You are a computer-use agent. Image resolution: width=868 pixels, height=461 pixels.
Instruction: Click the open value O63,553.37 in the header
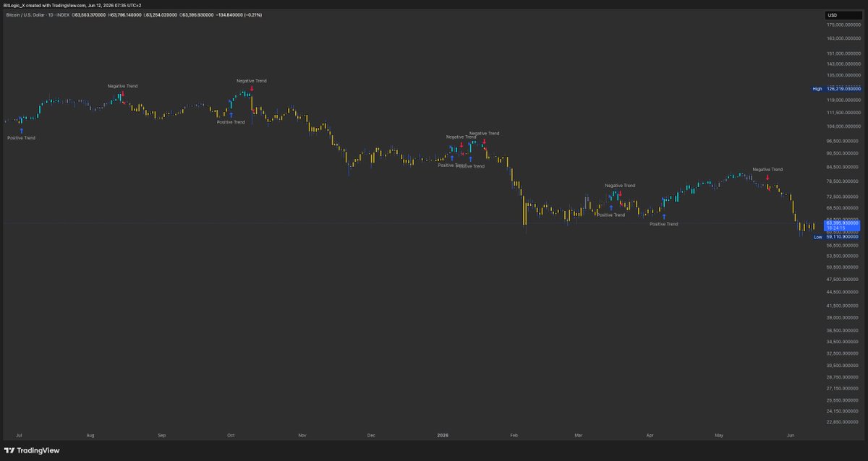click(90, 14)
